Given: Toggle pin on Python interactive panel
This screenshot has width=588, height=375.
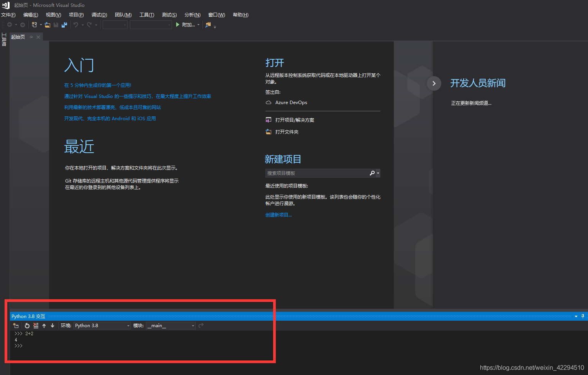Looking at the screenshot, I should coord(583,316).
